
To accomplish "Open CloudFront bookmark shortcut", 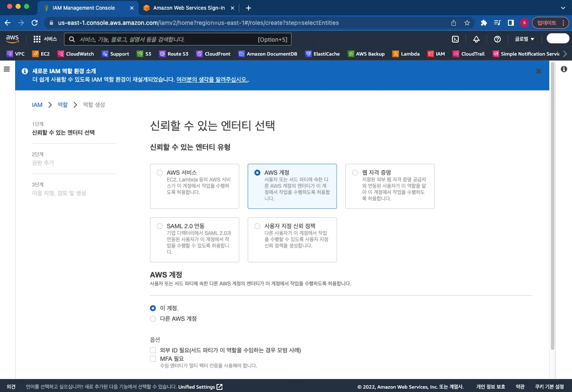I will pyautogui.click(x=213, y=54).
